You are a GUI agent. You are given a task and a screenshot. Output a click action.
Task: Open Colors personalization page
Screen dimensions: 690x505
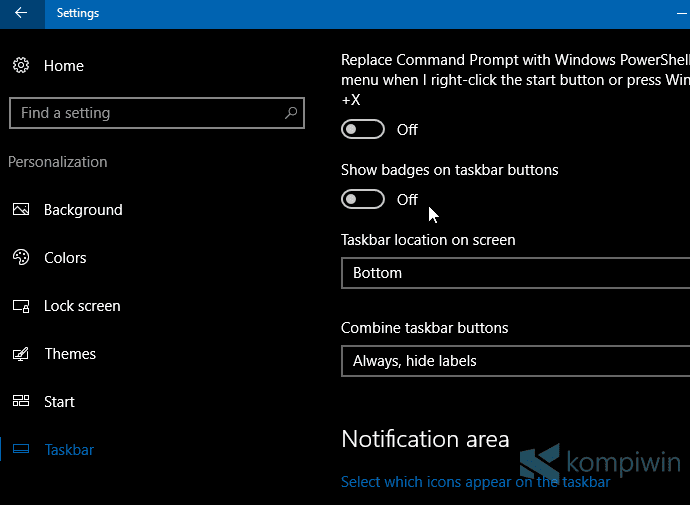click(65, 258)
